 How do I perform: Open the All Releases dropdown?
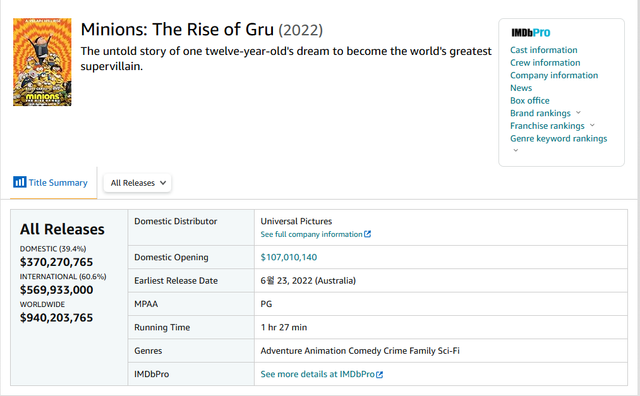(138, 183)
